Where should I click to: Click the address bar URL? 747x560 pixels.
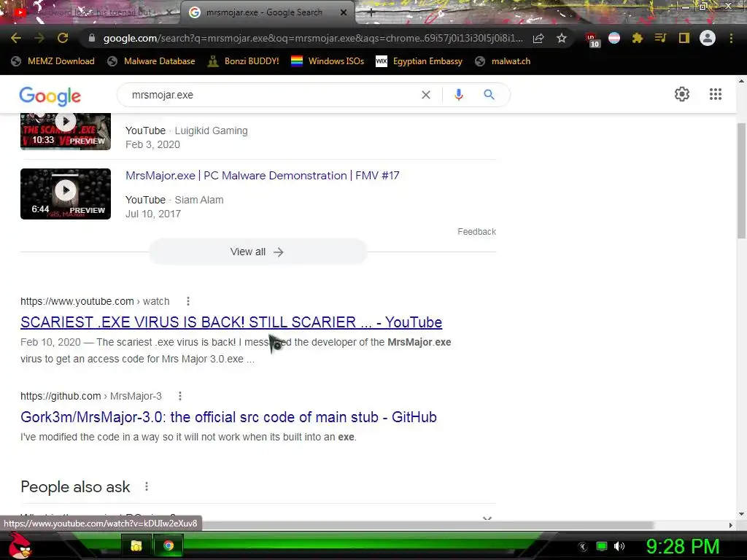pyautogui.click(x=313, y=38)
